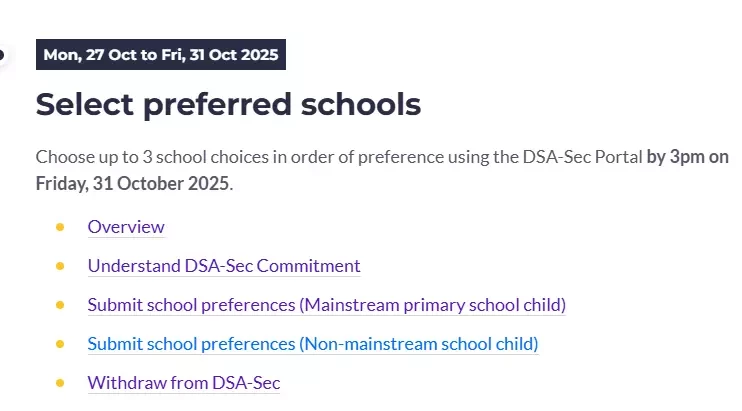Click the word 'schools' in the heading
The height and width of the screenshot is (411, 742).
pyautogui.click(x=361, y=104)
